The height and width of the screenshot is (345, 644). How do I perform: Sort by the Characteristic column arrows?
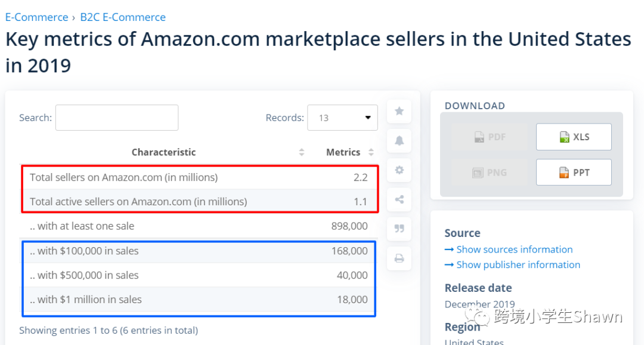click(x=302, y=152)
